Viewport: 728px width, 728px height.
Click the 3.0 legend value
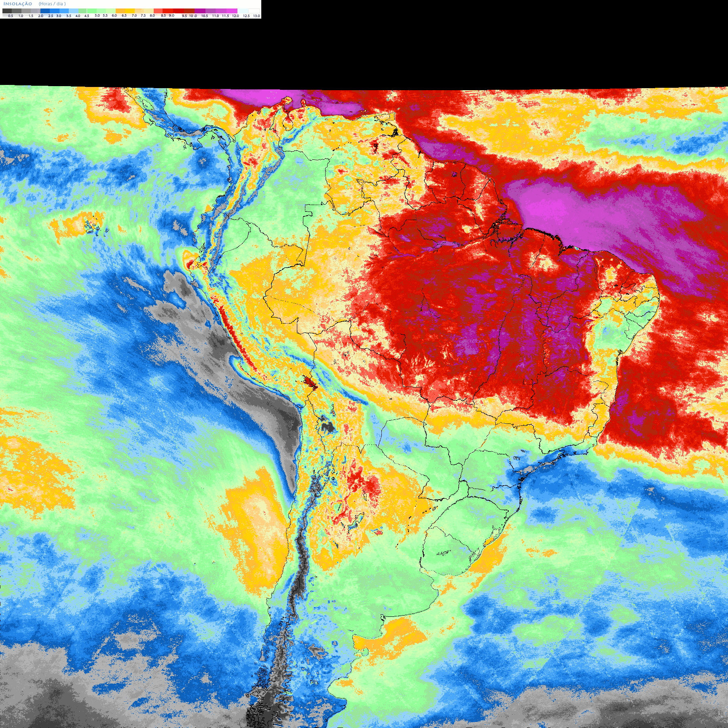(x=59, y=16)
